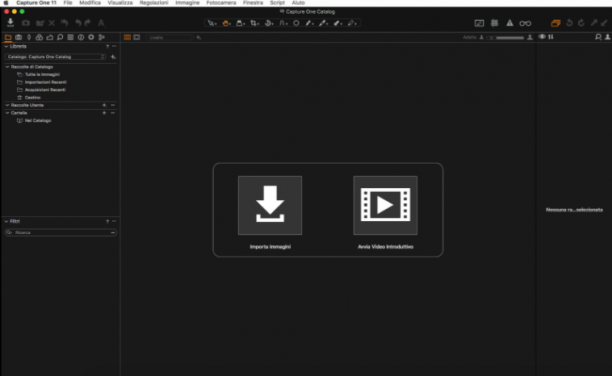Click the camera Capture toolbar icon
The width and height of the screenshot is (612, 376).
(x=26, y=23)
